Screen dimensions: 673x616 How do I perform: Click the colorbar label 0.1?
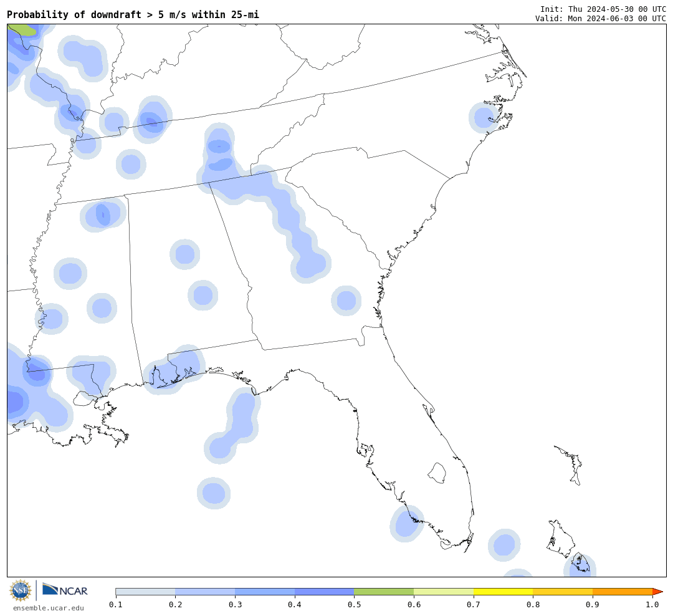(116, 605)
